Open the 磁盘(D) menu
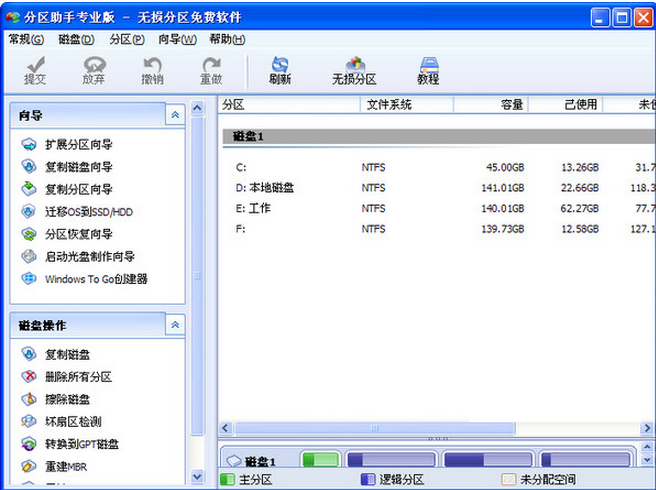The width and height of the screenshot is (656, 490). 76,39
